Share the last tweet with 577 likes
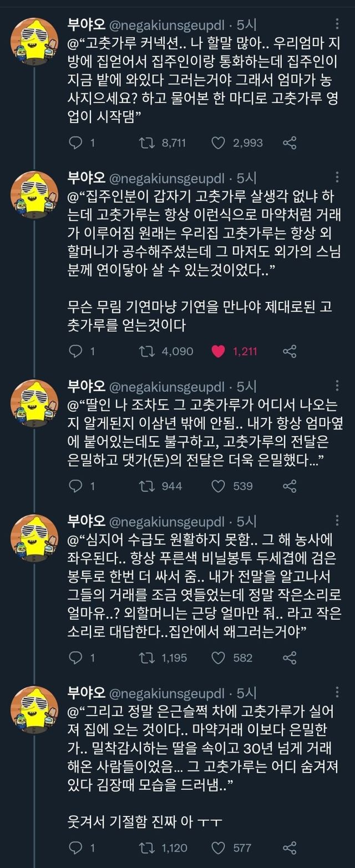Screen dimensions: 355x868 point(290,847)
